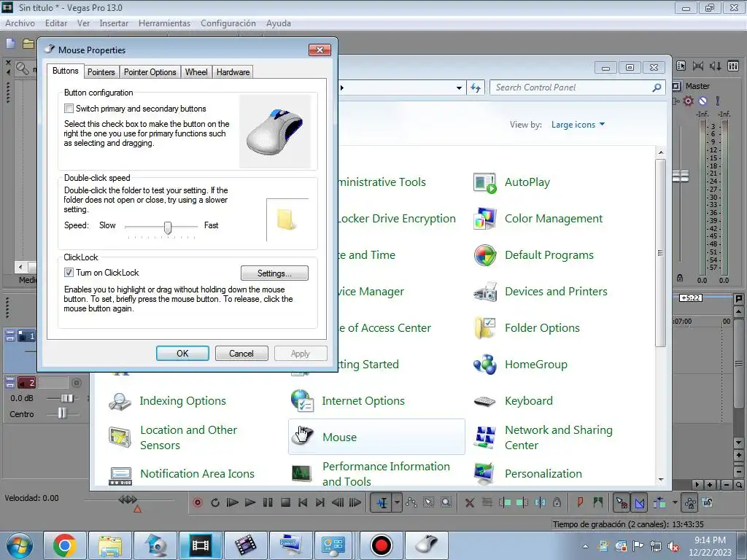Click the Windows Start button

pyautogui.click(x=19, y=545)
